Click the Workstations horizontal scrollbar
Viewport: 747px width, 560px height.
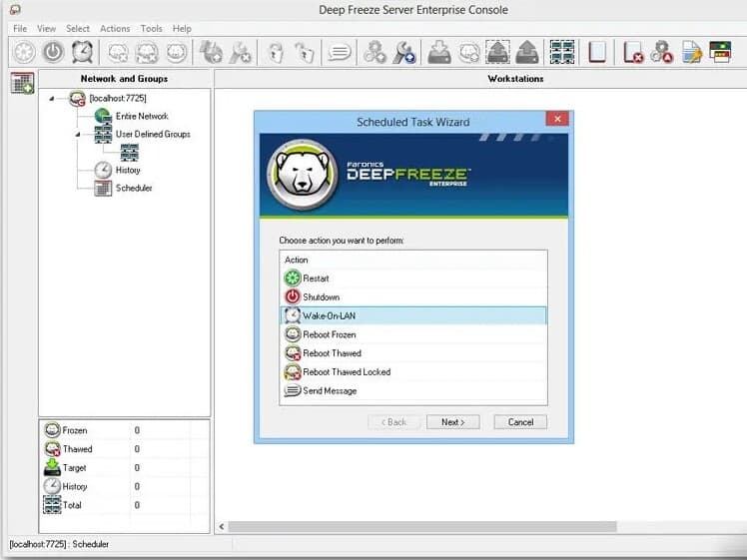(x=419, y=526)
